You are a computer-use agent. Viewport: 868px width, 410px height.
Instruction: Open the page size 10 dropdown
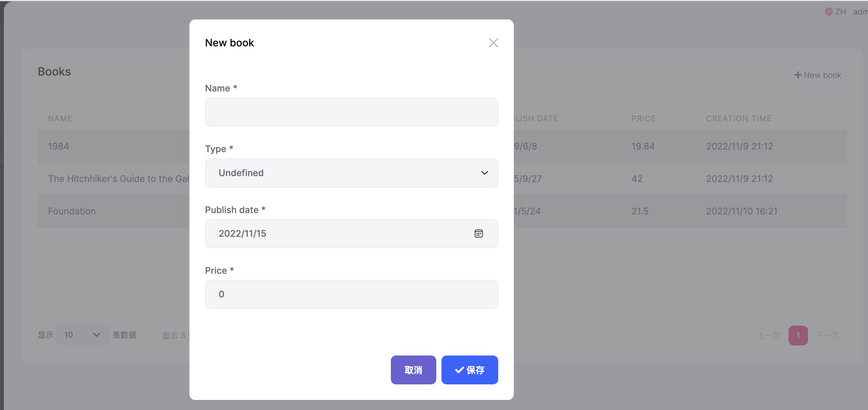pos(83,334)
